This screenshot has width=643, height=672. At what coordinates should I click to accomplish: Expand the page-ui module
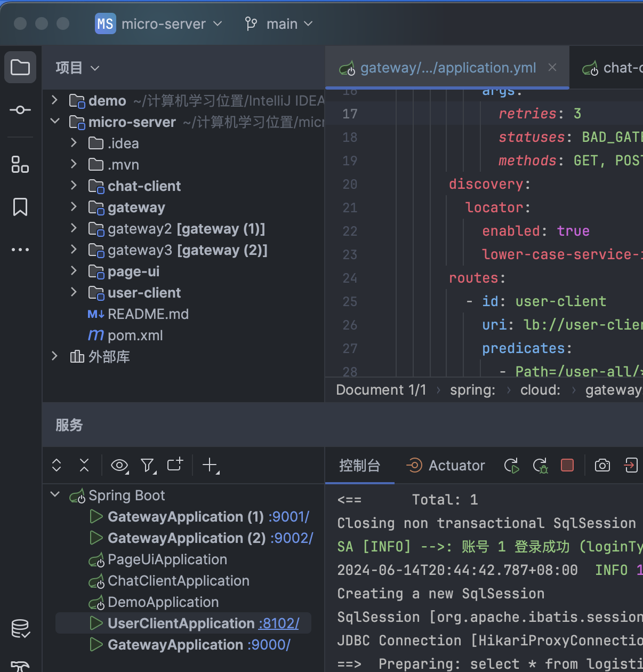[74, 270]
